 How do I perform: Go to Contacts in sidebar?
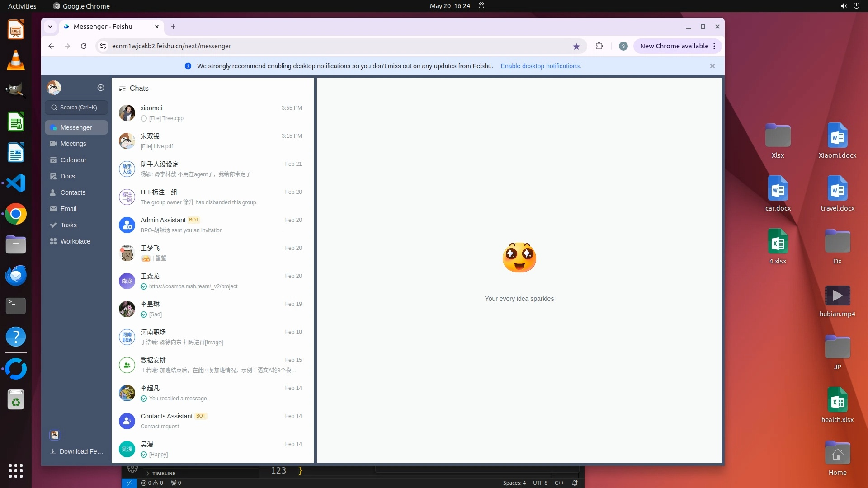click(x=73, y=192)
